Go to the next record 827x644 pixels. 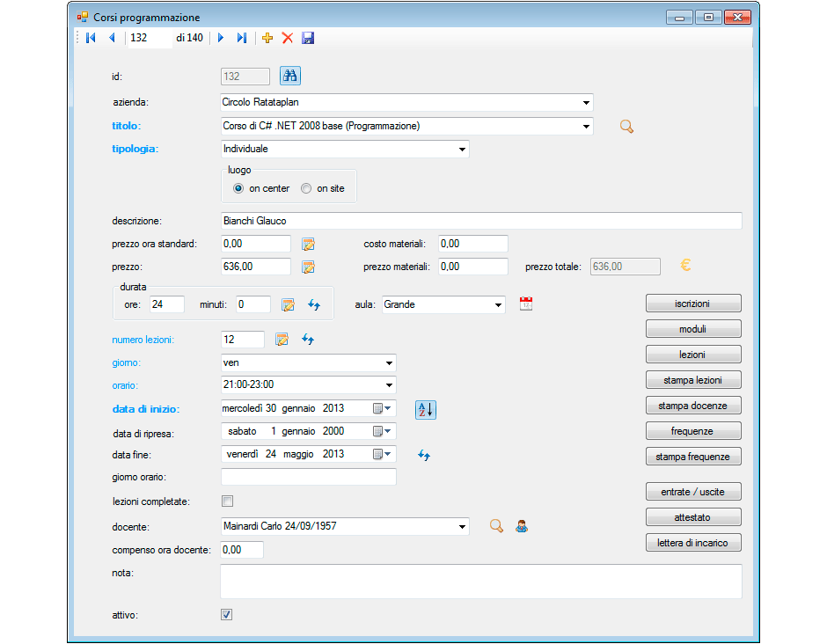point(221,38)
